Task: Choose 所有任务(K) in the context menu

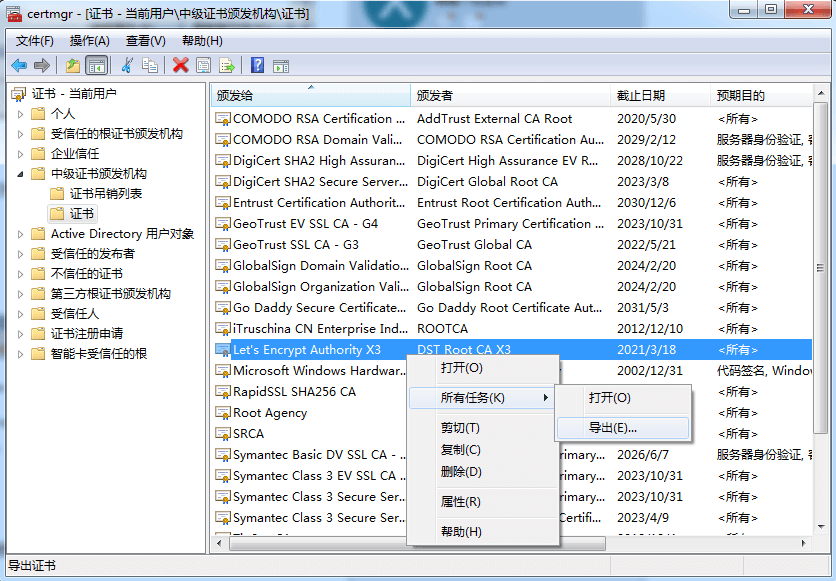Action: click(482, 398)
